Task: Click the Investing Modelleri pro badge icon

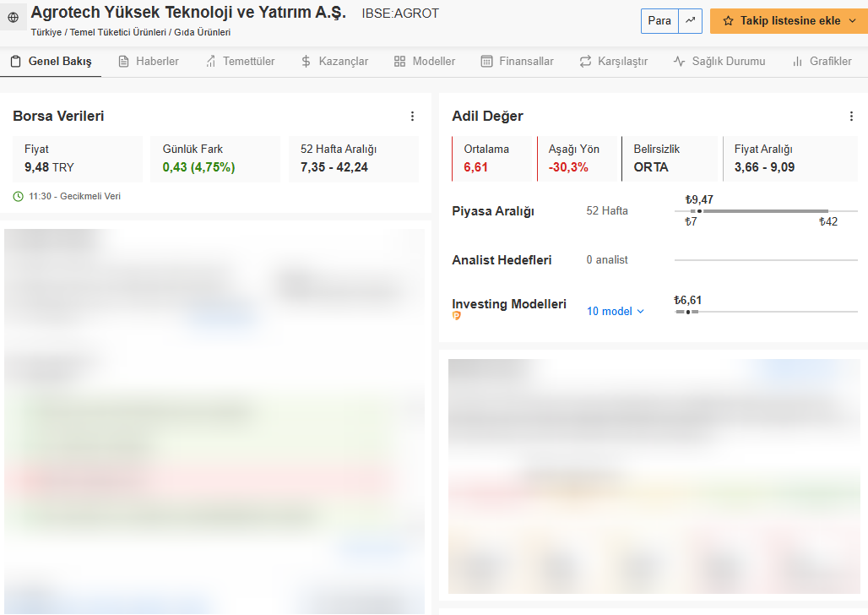Action: 457,316
